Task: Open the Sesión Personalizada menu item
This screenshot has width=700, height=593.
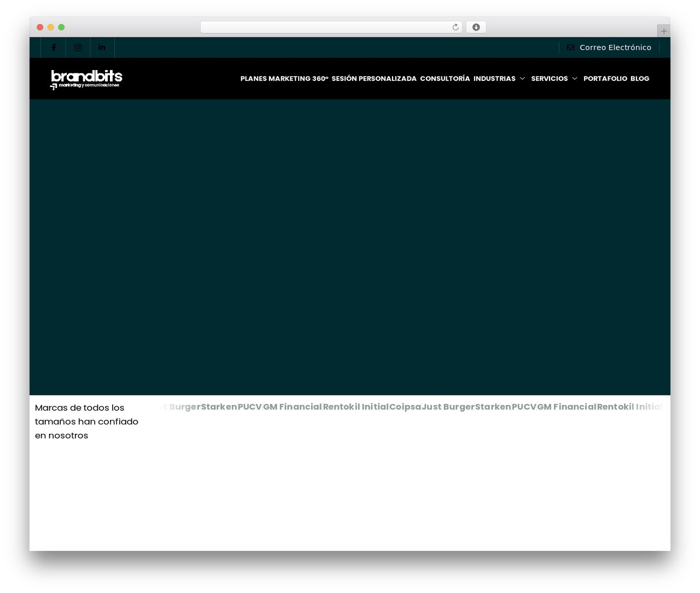Action: [x=374, y=79]
